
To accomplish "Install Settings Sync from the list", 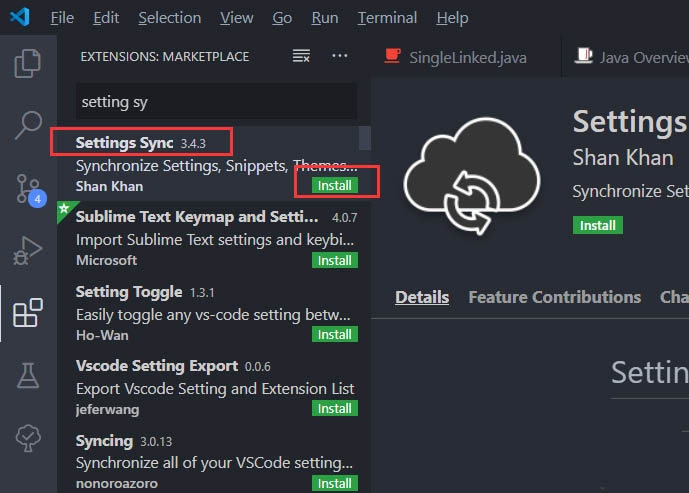I will (335, 185).
